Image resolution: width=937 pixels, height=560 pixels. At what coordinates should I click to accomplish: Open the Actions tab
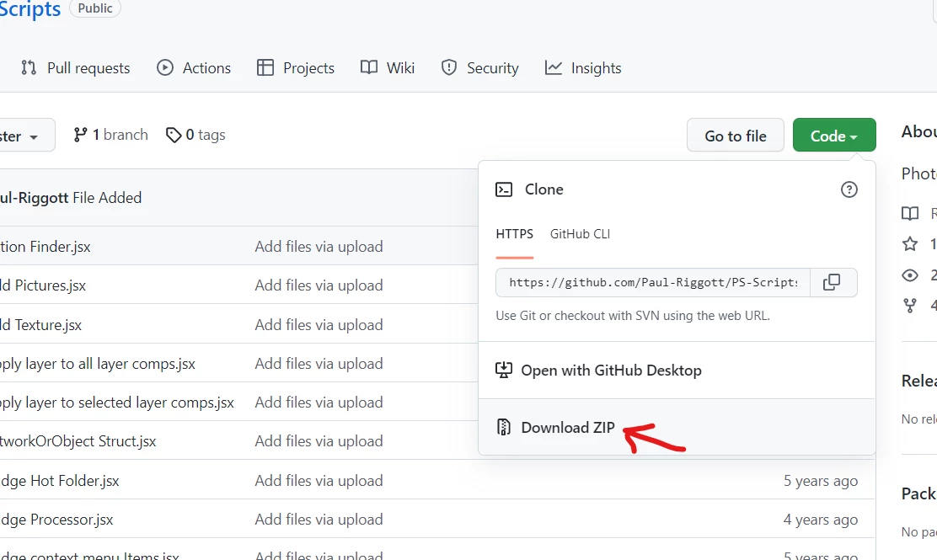pyautogui.click(x=194, y=68)
